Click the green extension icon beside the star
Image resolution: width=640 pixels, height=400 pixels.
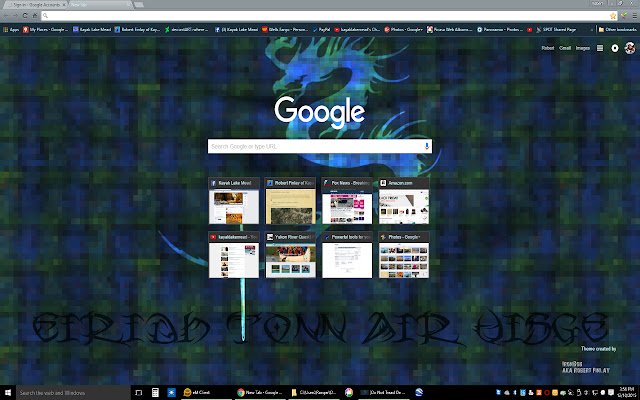click(x=624, y=16)
